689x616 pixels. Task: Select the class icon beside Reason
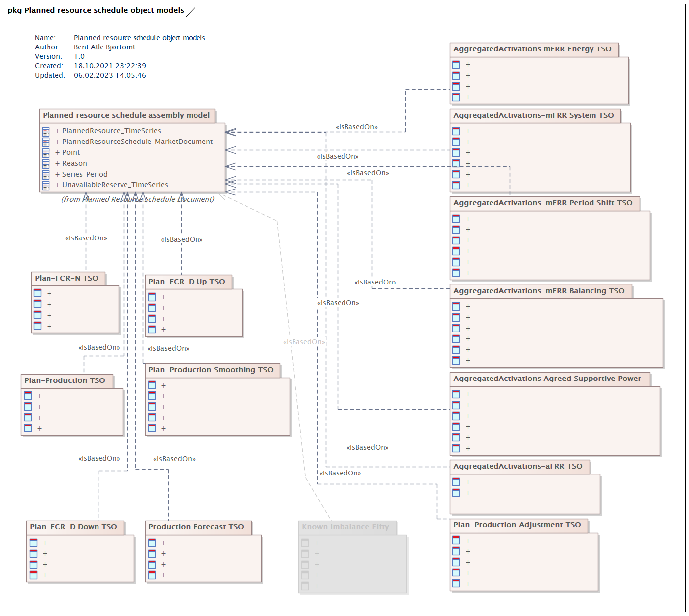[46, 164]
